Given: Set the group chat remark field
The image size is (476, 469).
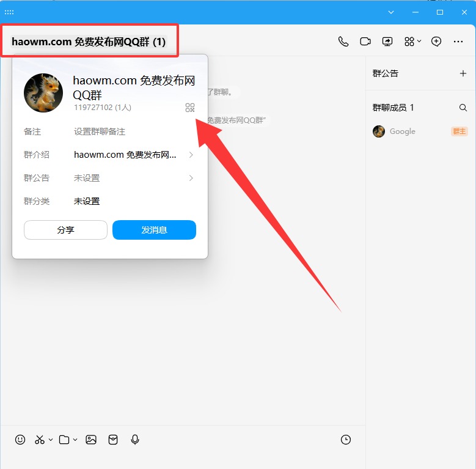Looking at the screenshot, I should pyautogui.click(x=100, y=131).
